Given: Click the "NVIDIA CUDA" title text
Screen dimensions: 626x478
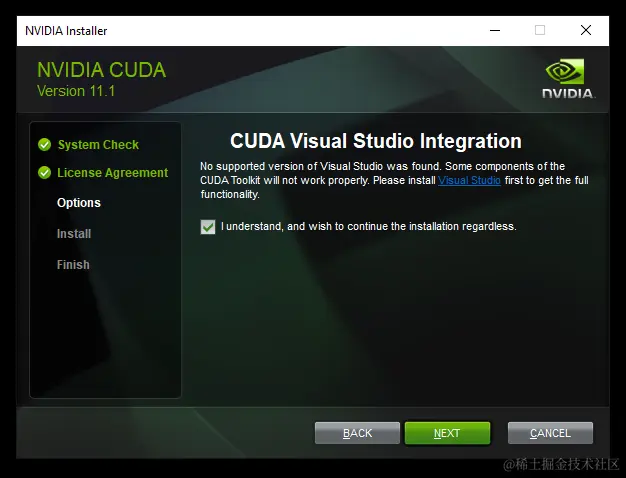Looking at the screenshot, I should point(101,70).
